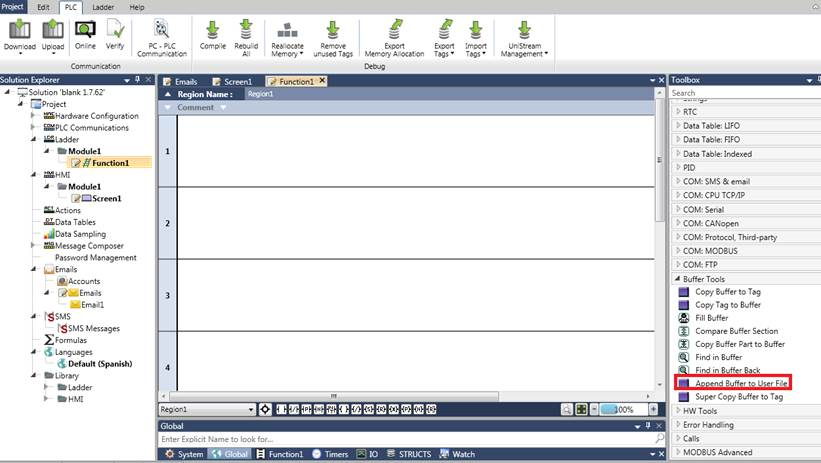
Task: Click the search icon in Global pane
Action: (660, 438)
